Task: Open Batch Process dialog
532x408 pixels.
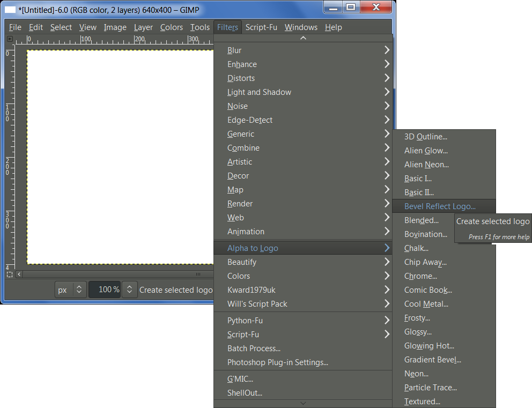Action: [x=303, y=348]
